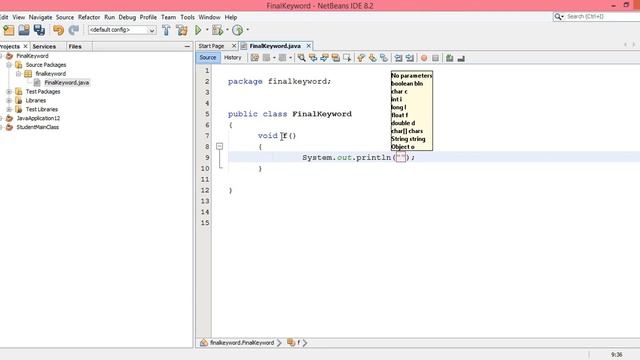Click the Source view button
This screenshot has height=360, width=640.
(x=208, y=58)
